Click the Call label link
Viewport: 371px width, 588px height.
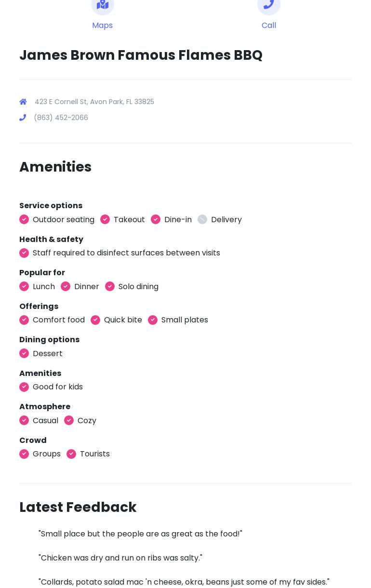pyautogui.click(x=269, y=25)
